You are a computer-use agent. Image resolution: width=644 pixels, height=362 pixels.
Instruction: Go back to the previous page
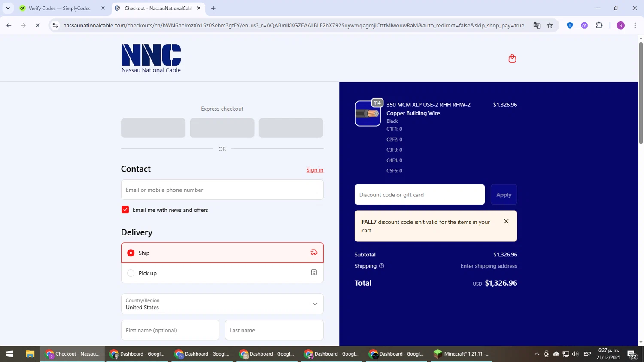pyautogui.click(x=9, y=25)
